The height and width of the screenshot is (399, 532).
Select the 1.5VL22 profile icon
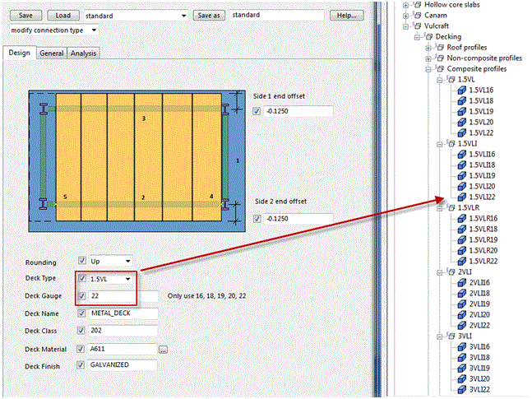click(x=461, y=132)
